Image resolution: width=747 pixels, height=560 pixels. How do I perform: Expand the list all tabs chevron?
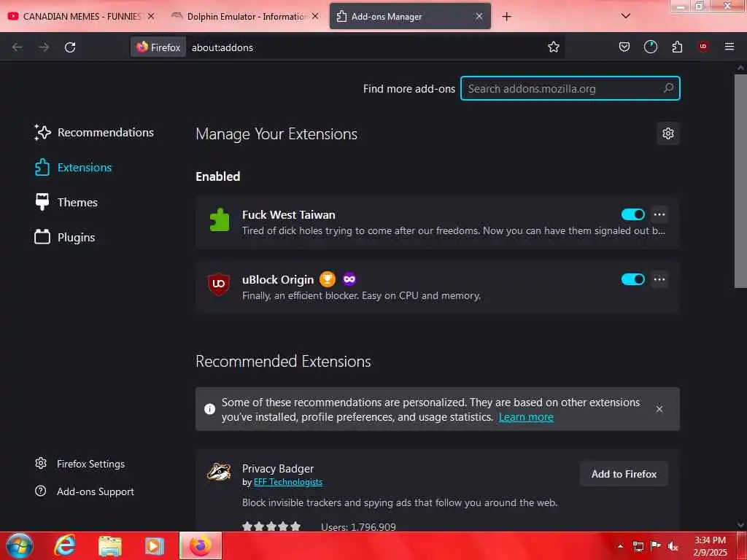pos(625,16)
